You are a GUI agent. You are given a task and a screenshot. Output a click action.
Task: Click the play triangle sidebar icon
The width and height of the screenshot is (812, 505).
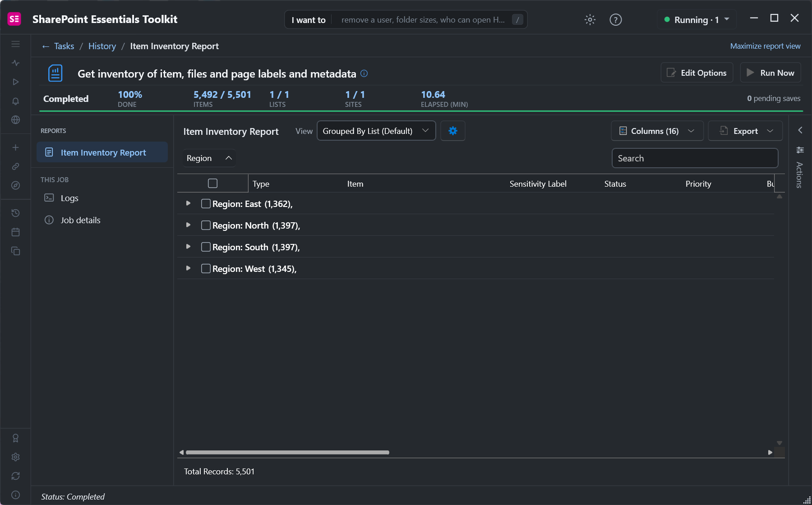click(x=15, y=82)
